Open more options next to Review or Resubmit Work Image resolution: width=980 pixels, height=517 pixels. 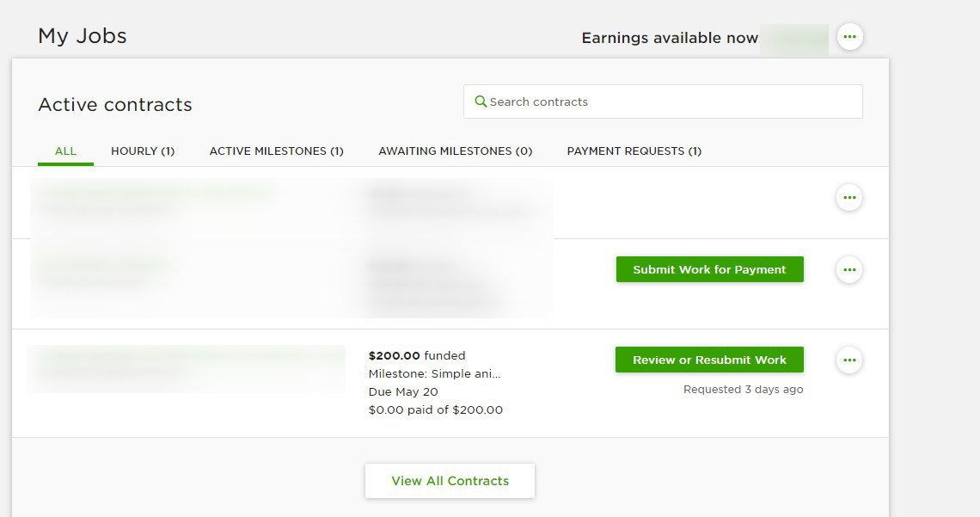tap(849, 360)
